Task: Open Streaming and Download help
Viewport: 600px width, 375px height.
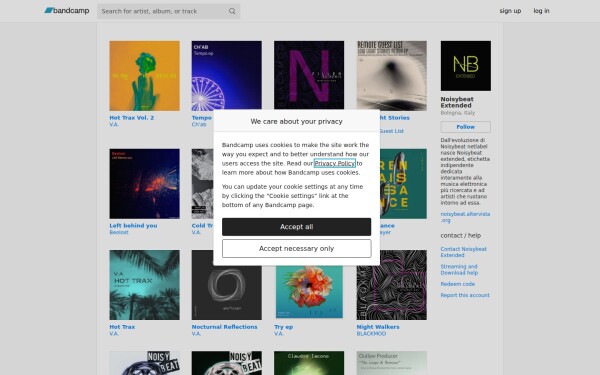Action: (x=459, y=269)
